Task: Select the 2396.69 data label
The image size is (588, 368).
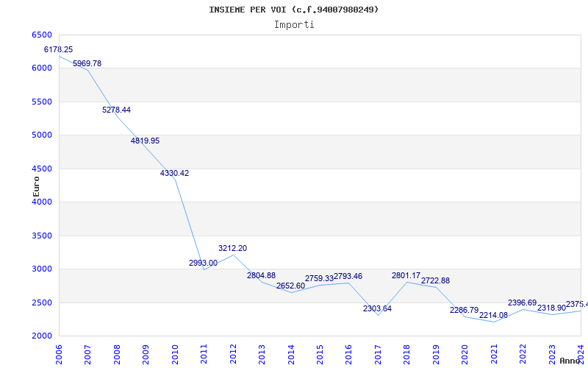Action: [522, 303]
